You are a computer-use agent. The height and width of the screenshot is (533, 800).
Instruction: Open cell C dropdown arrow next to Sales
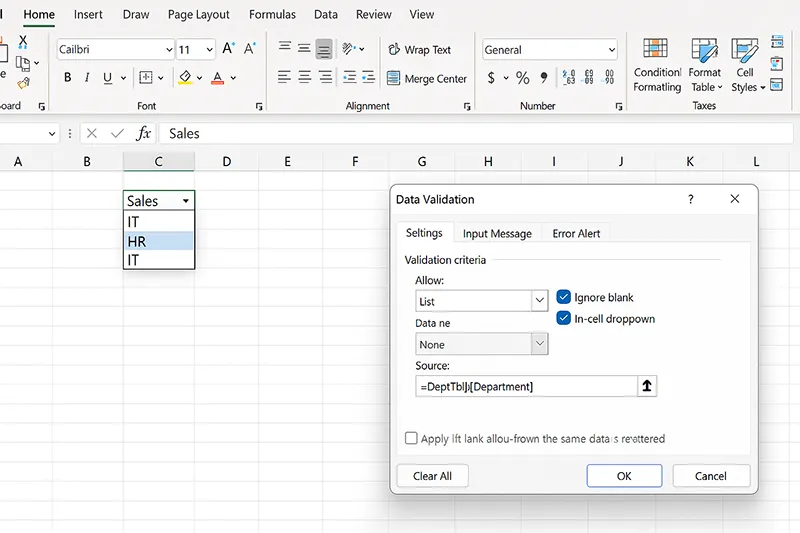point(186,201)
